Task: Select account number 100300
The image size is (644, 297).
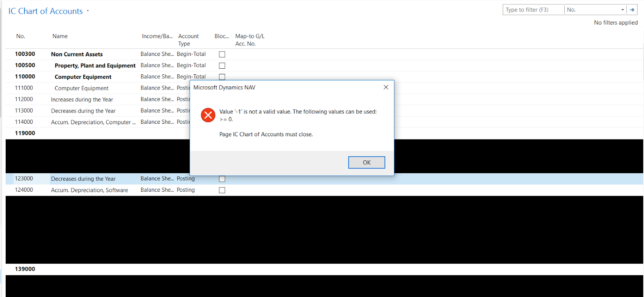Action: (x=25, y=54)
